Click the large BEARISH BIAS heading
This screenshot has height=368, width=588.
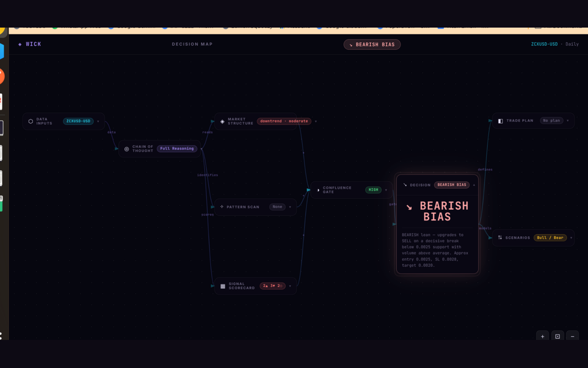click(x=437, y=211)
